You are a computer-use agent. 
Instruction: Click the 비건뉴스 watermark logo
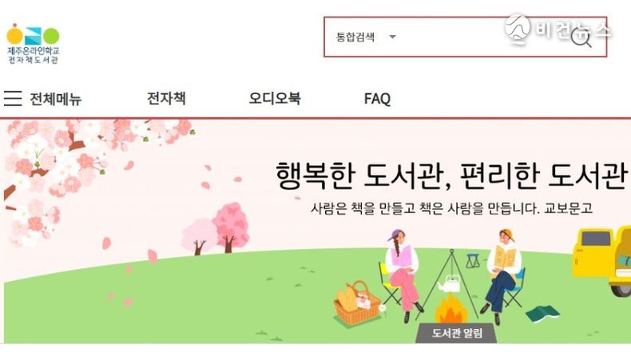click(558, 29)
